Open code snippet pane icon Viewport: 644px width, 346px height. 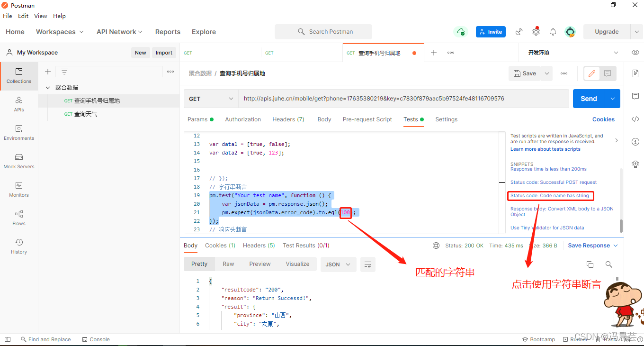click(635, 119)
